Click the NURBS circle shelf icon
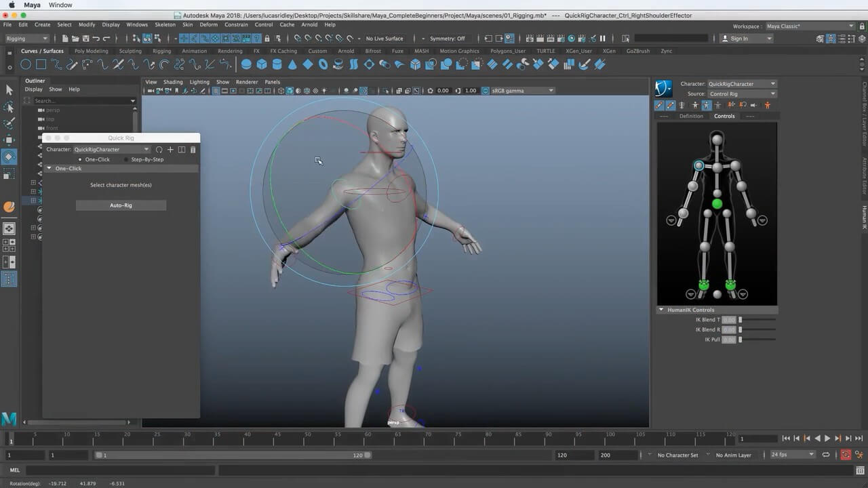The height and width of the screenshot is (488, 868). (x=26, y=64)
